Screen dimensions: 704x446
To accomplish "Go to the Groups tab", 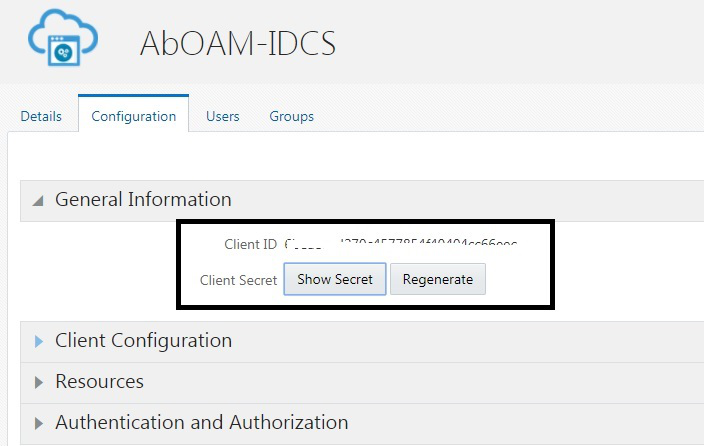I will [291, 116].
